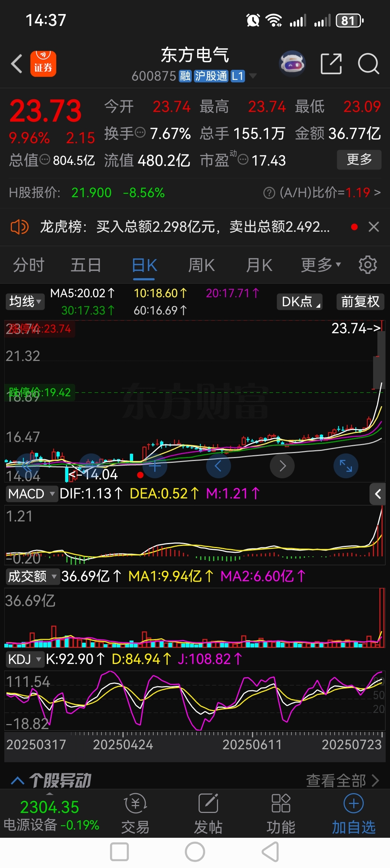Tap K:92.90 value in KDJ
390x868 pixels.
[75, 659]
